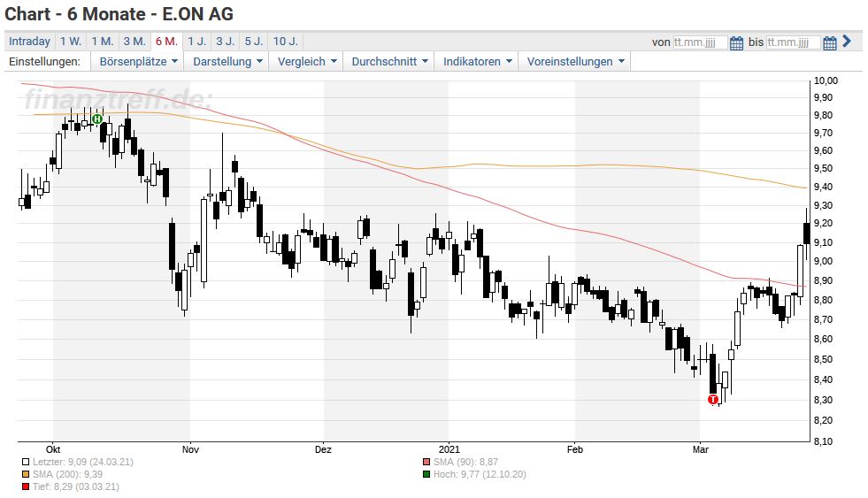Apply date range with blue arrow
The height and width of the screenshot is (498, 868).
point(847,41)
